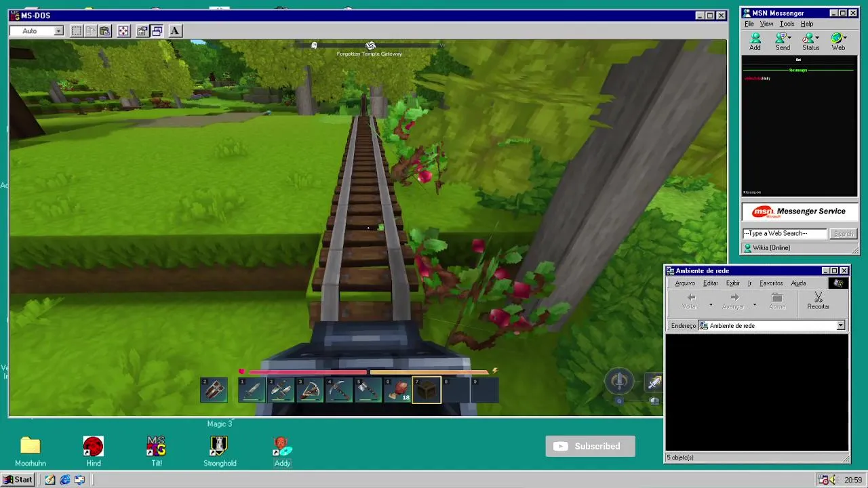Click the Wikia (Online) status entry

pyautogui.click(x=771, y=248)
